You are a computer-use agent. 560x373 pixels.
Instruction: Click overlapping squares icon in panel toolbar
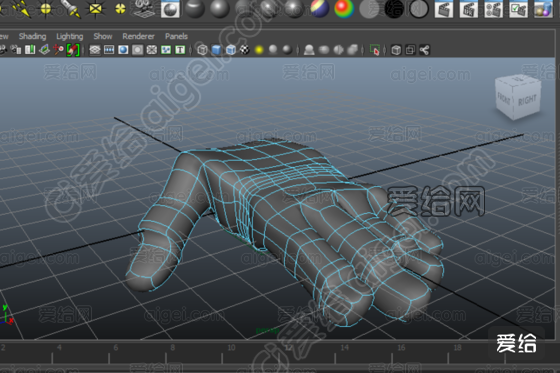coord(410,50)
